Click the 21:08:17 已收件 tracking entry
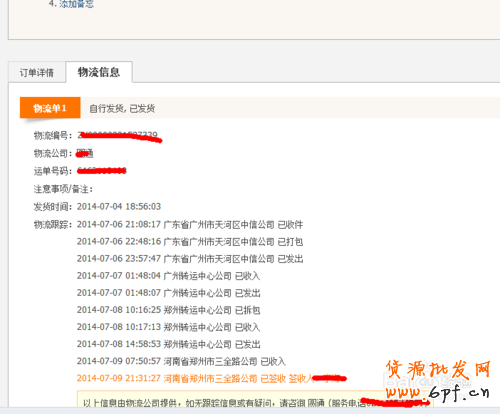 [190, 224]
